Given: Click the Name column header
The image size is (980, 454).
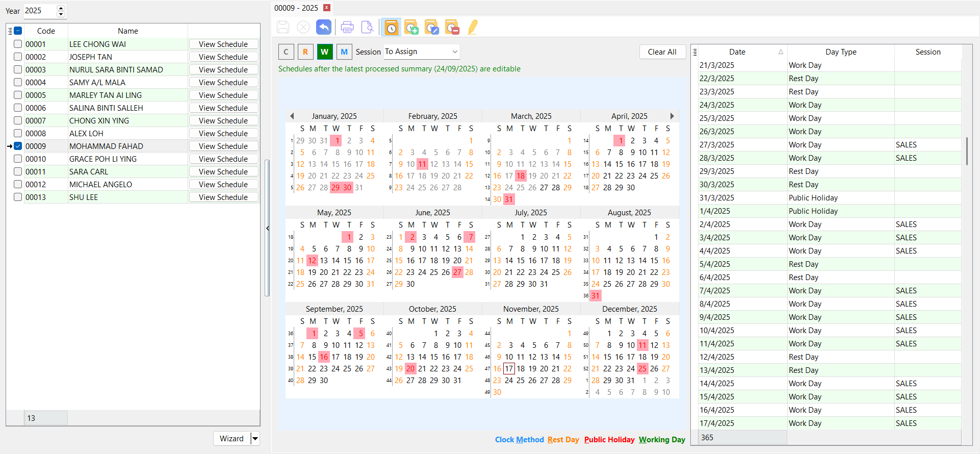Looking at the screenshot, I should pyautogui.click(x=128, y=31).
